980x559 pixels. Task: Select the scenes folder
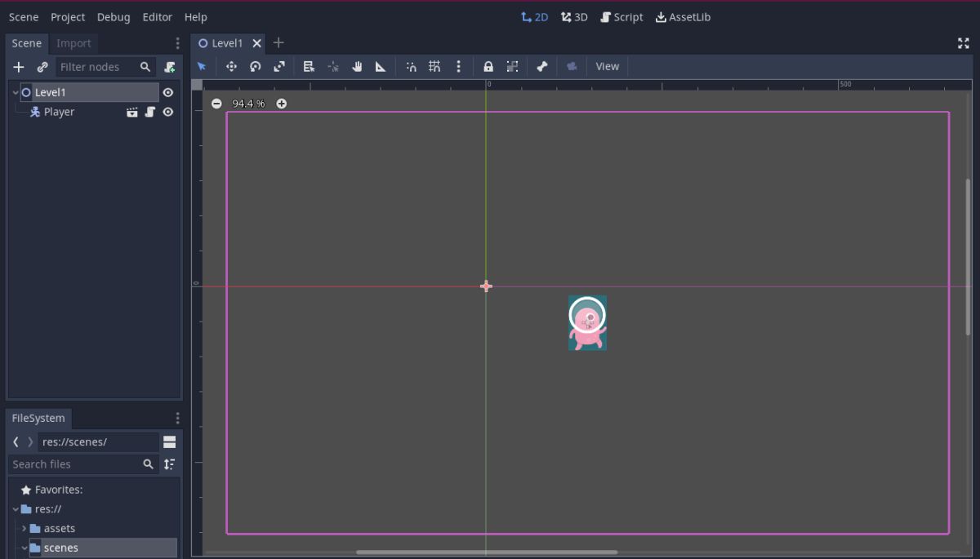pos(61,548)
